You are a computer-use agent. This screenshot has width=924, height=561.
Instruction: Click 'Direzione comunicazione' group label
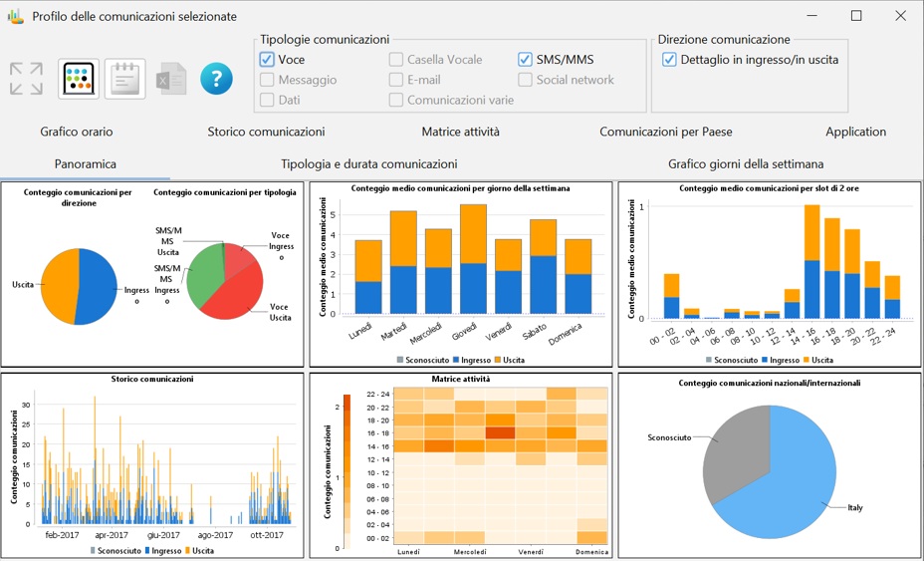[724, 40]
